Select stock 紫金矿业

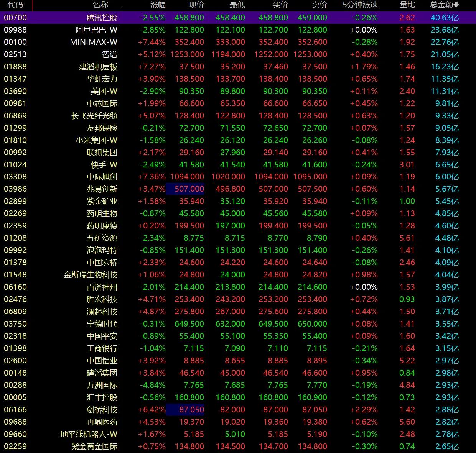click(x=102, y=201)
